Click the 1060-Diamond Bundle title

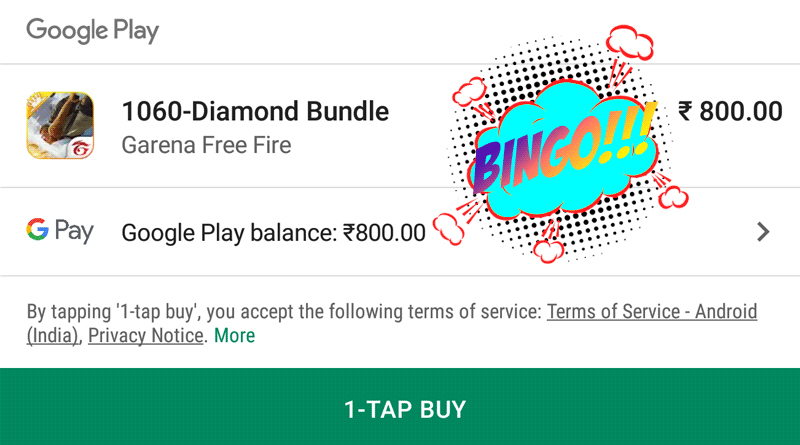coord(255,111)
